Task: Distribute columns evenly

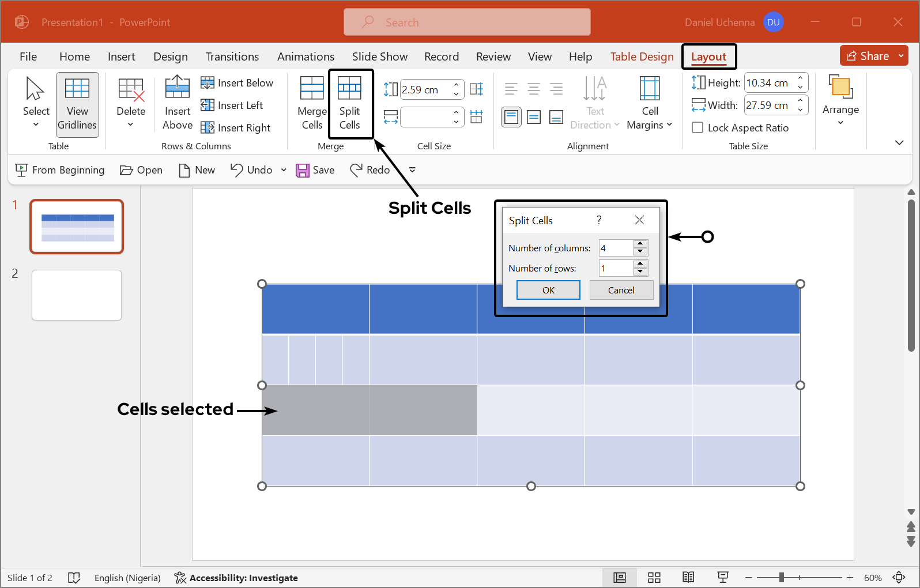Action: pyautogui.click(x=477, y=116)
